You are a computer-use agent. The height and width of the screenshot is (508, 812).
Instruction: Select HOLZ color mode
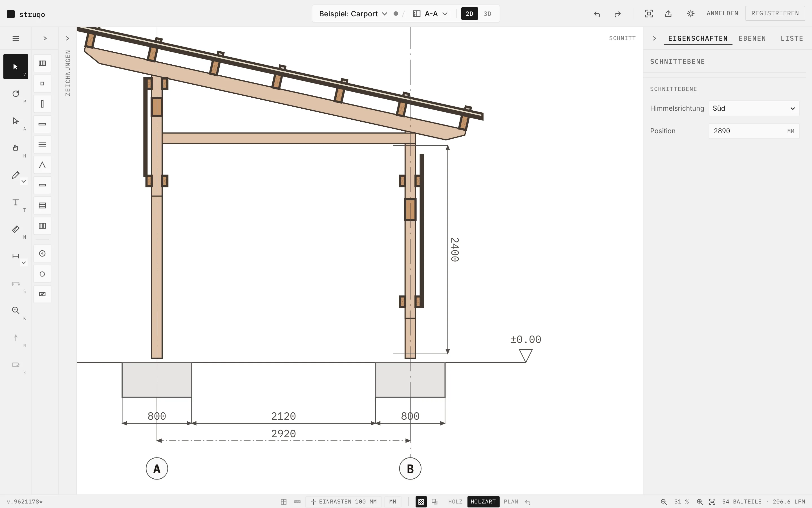(x=455, y=502)
